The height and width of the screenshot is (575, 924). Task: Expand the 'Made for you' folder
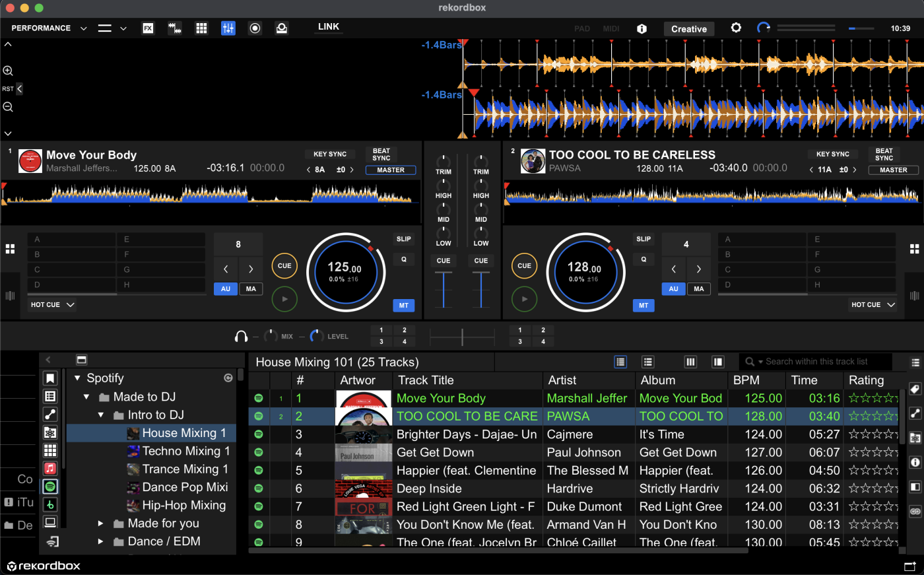101,524
